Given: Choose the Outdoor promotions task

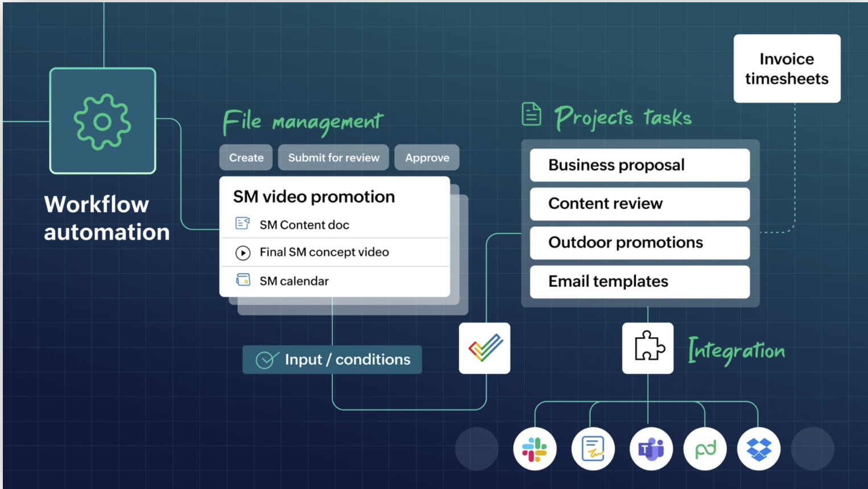Looking at the screenshot, I should [x=639, y=243].
